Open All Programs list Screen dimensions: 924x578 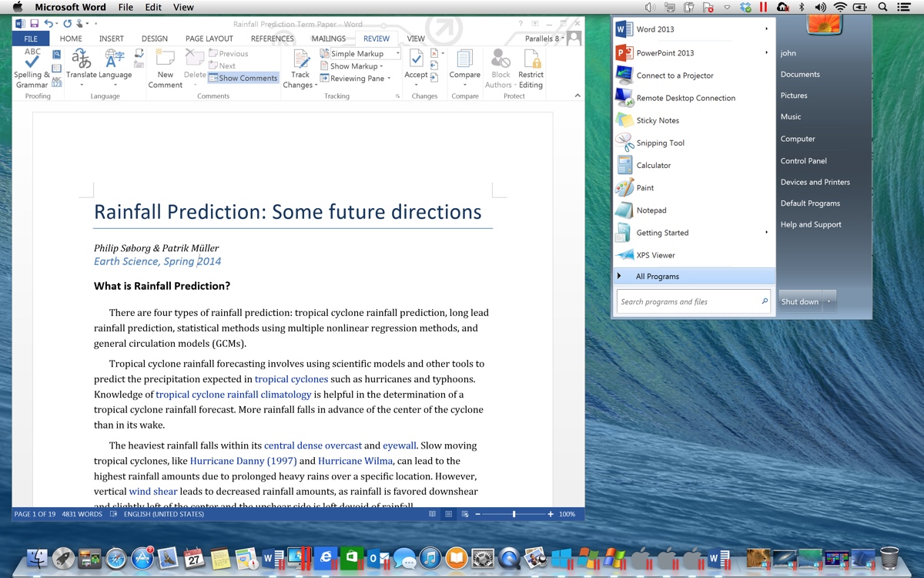pos(694,276)
